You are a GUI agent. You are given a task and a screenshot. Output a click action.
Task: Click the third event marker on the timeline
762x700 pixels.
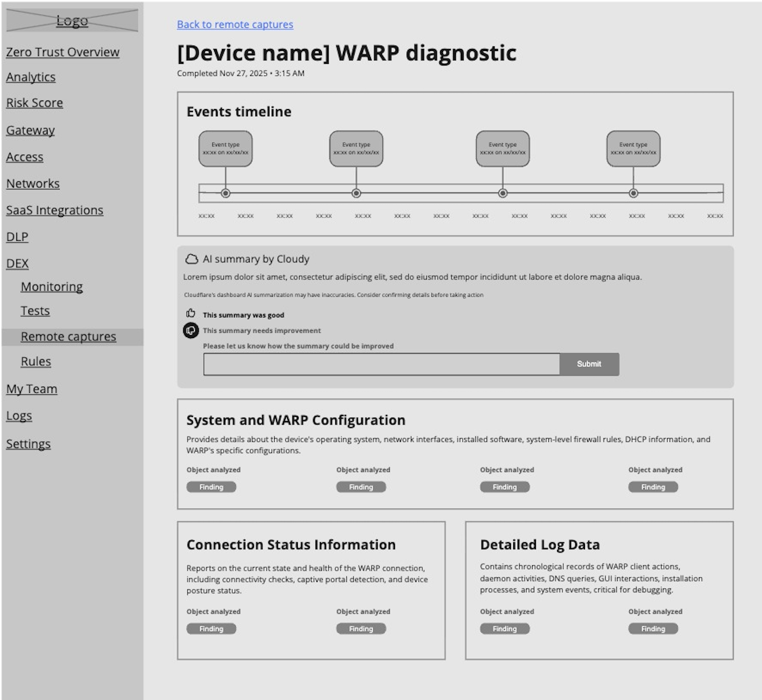pos(503,193)
